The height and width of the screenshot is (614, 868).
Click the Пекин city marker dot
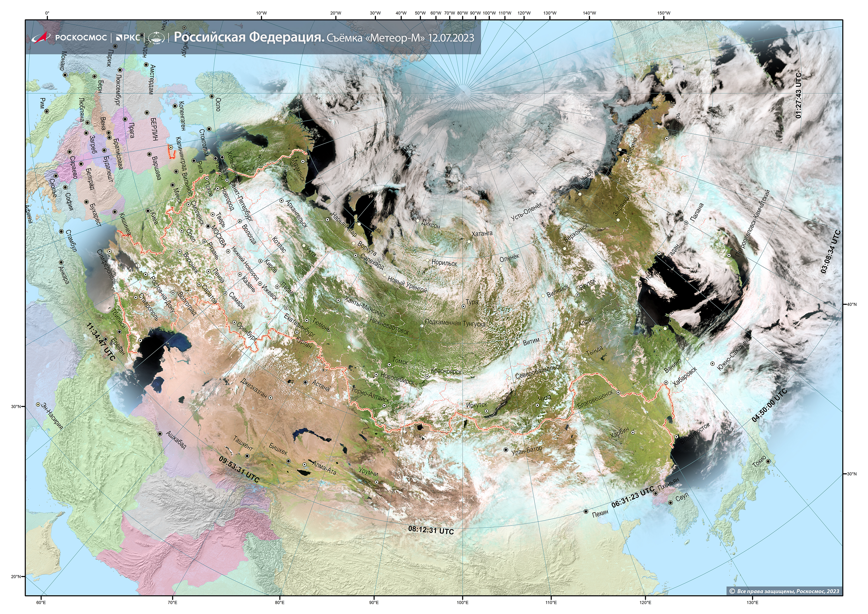(x=586, y=512)
